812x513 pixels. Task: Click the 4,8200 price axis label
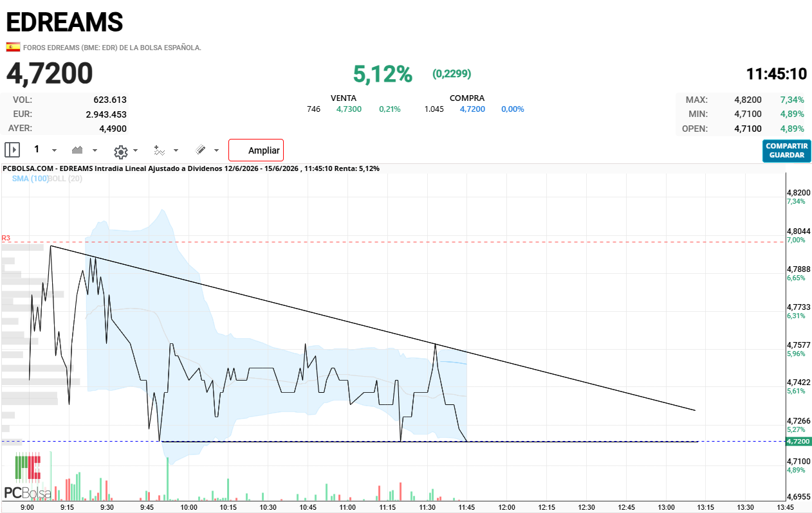coord(798,193)
